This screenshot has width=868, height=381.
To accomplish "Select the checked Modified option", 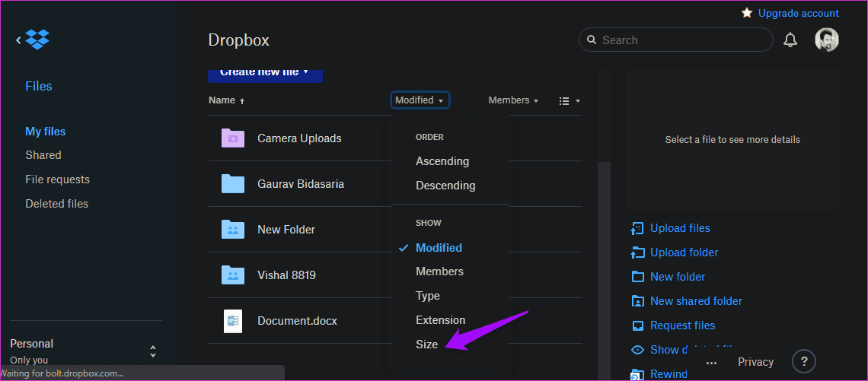I will tap(439, 248).
